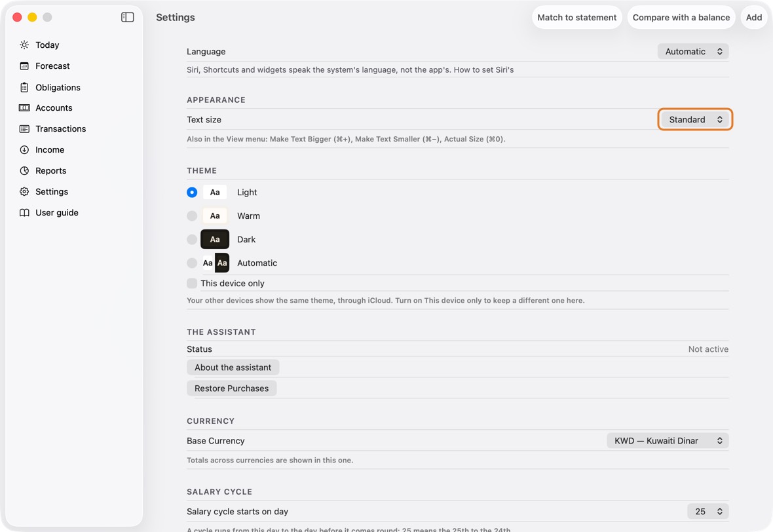773x532 pixels.
Task: Open the User guide
Action: point(57,212)
